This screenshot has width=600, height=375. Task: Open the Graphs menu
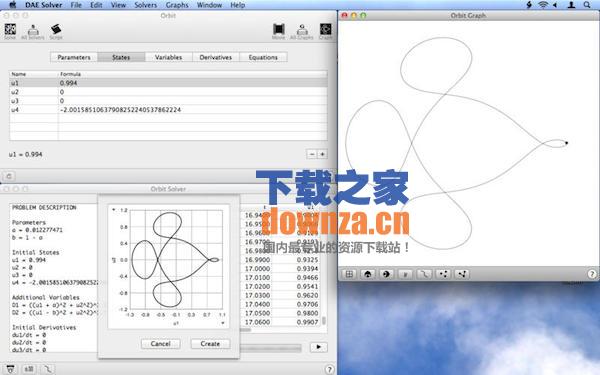coord(177,5)
